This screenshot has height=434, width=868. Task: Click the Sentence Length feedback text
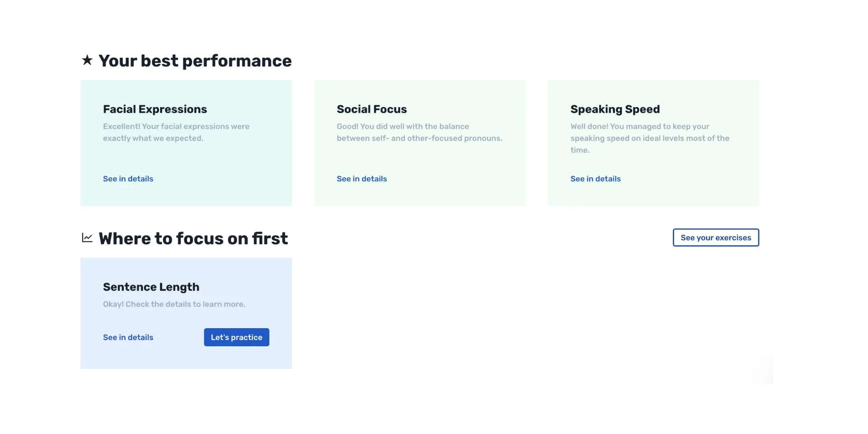pos(174,304)
